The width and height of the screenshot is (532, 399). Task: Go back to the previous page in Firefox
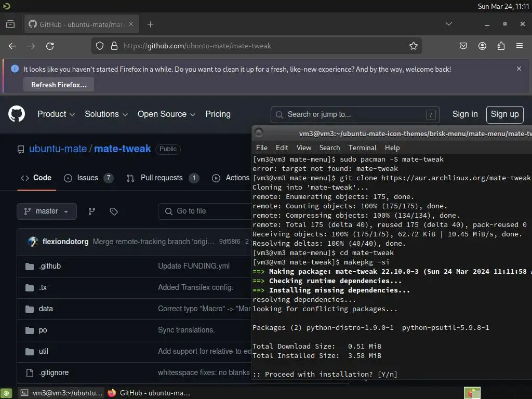(x=12, y=46)
